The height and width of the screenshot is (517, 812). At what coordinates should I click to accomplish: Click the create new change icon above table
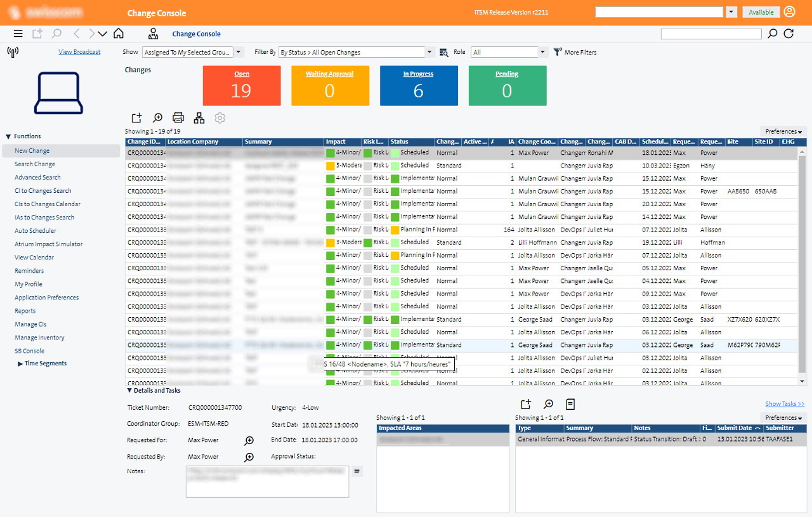pyautogui.click(x=136, y=118)
